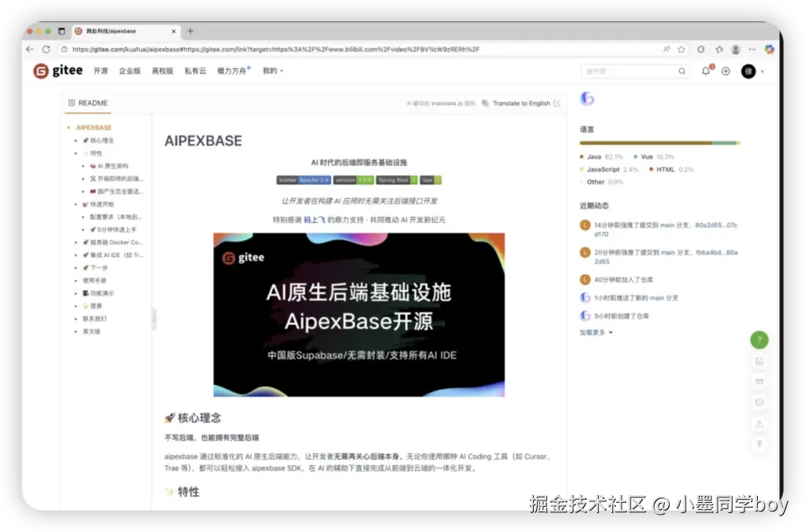Open favorites list icon in toolbar
Image resolution: width=805 pixels, height=532 pixels.
pyautogui.click(x=719, y=50)
